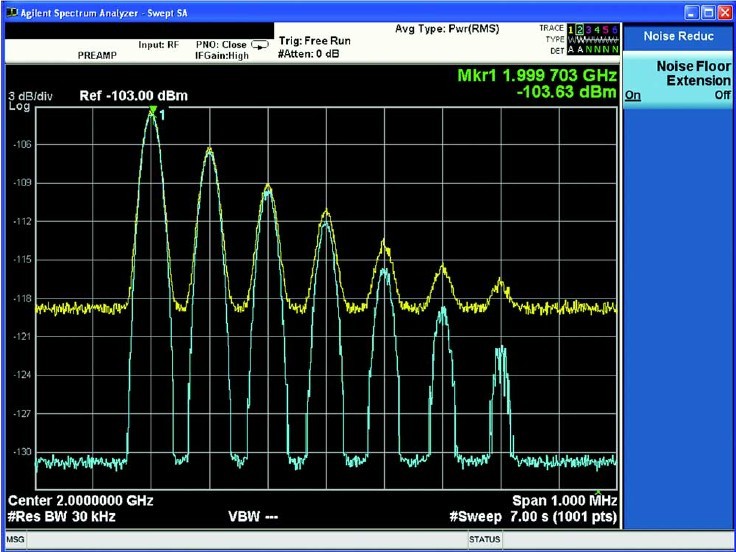
Task: Click the TRACE label in the header
Action: coord(552,29)
